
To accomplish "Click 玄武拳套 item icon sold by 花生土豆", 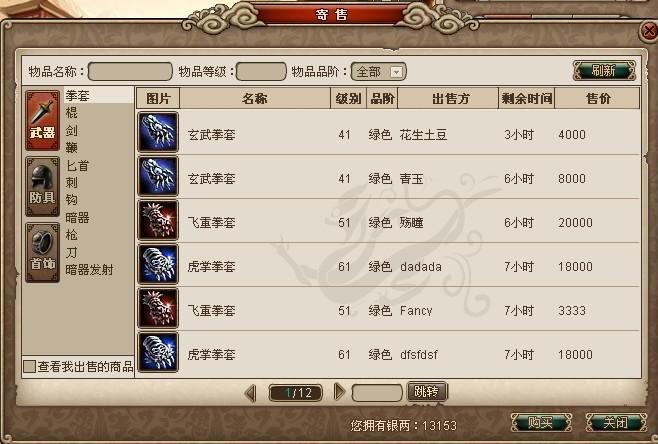I will (158, 132).
